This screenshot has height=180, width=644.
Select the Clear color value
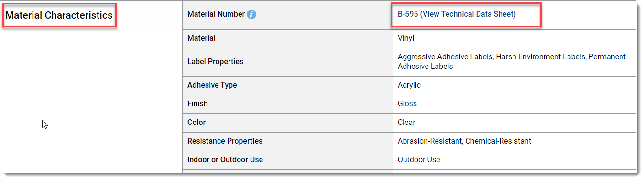tap(406, 123)
